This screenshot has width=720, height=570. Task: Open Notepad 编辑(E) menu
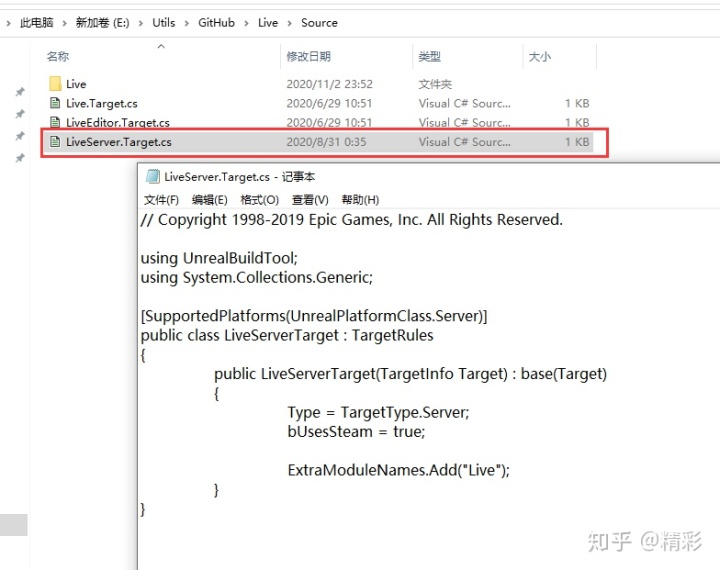click(x=209, y=200)
